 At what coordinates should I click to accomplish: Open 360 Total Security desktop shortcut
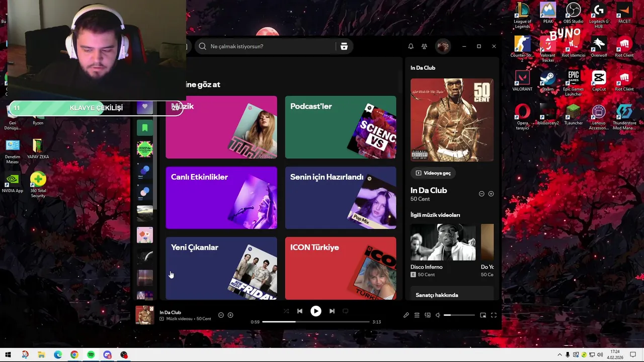click(x=38, y=185)
